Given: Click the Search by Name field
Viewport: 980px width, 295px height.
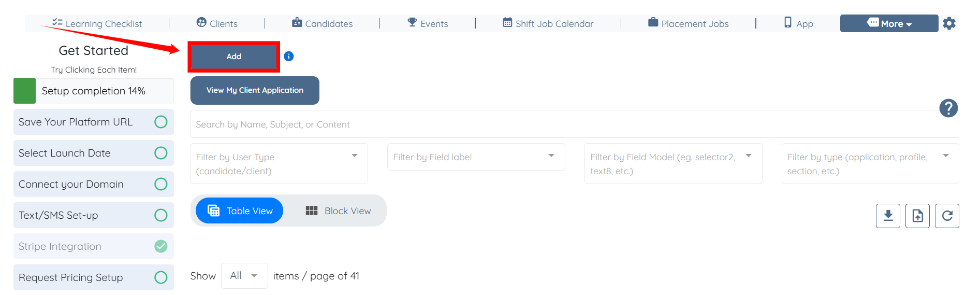Looking at the screenshot, I should click(x=564, y=124).
